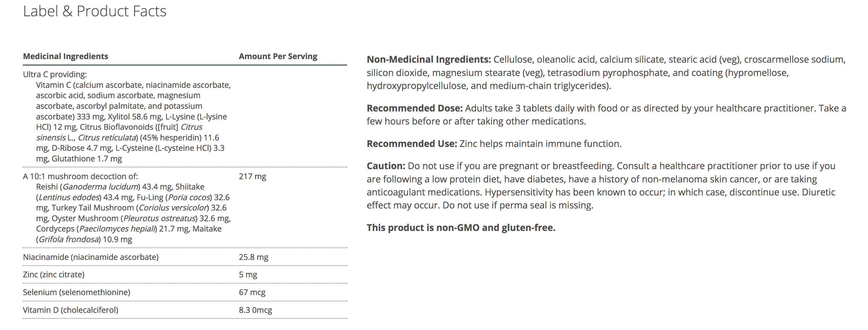Viewport: 868px width, 330px height.
Task: Select the Niacinamide (niacinamide ascorbate) row
Action: 91,257
